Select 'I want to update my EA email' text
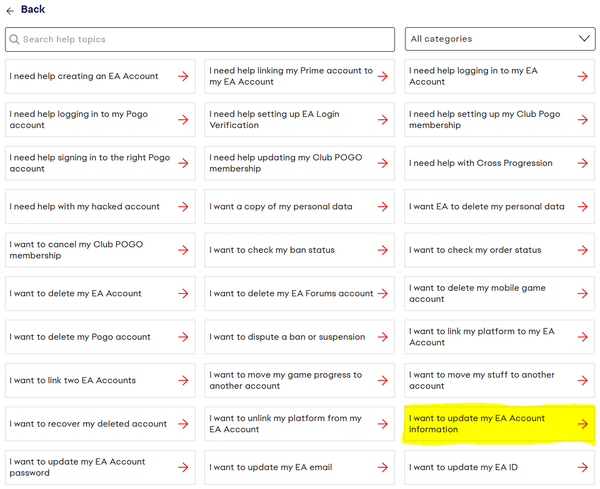The height and width of the screenshot is (489, 600). tap(271, 467)
